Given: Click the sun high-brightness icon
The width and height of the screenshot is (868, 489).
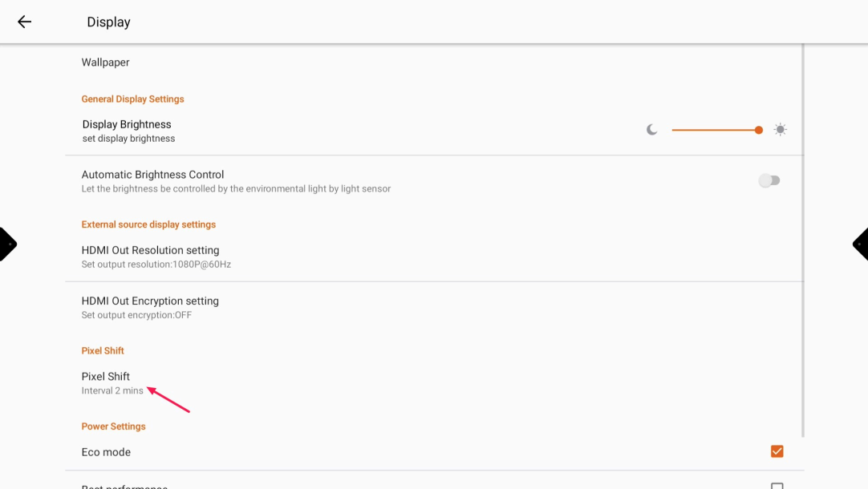Looking at the screenshot, I should click(780, 130).
